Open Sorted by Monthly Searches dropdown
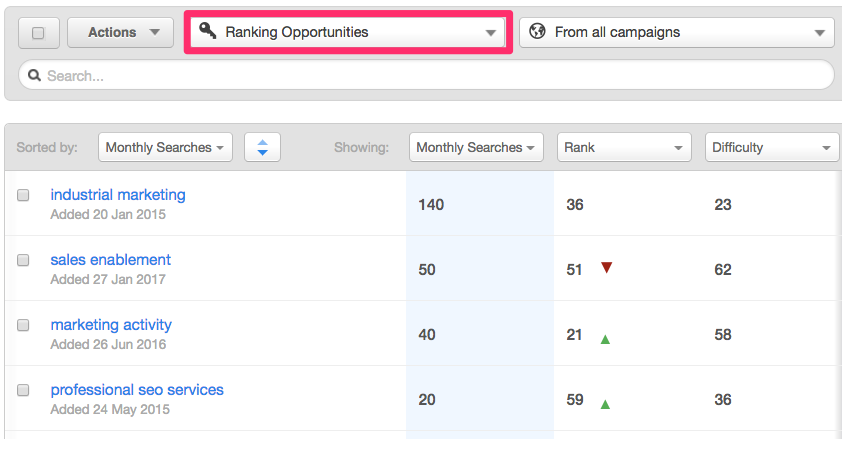842x460 pixels. (165, 147)
